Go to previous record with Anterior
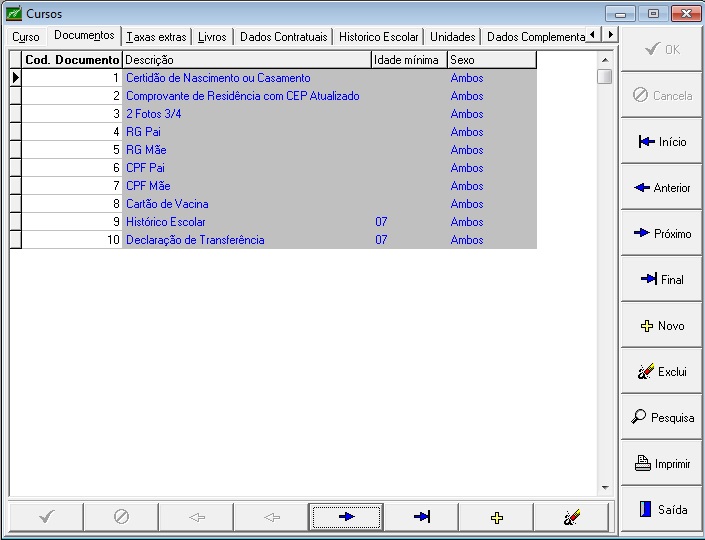 (662, 188)
